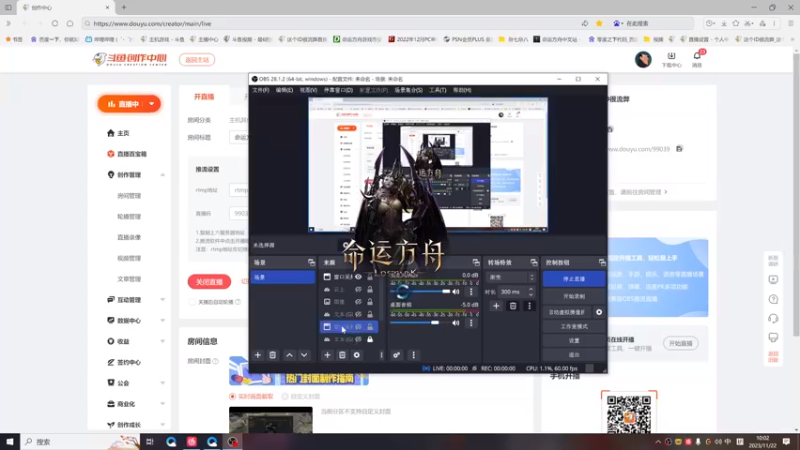
Task: Open OBS 编辑(E) menu
Action: coord(284,90)
